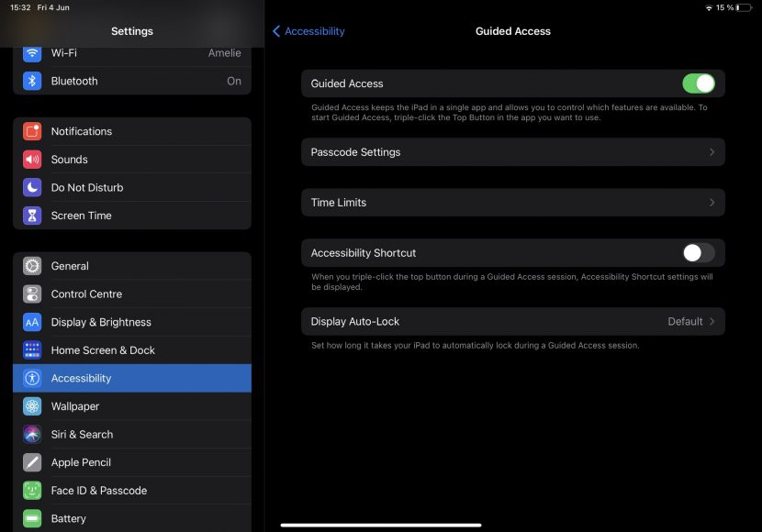Tap the green Battery icon in the sidebar
This screenshot has height=532, width=762.
click(x=32, y=518)
